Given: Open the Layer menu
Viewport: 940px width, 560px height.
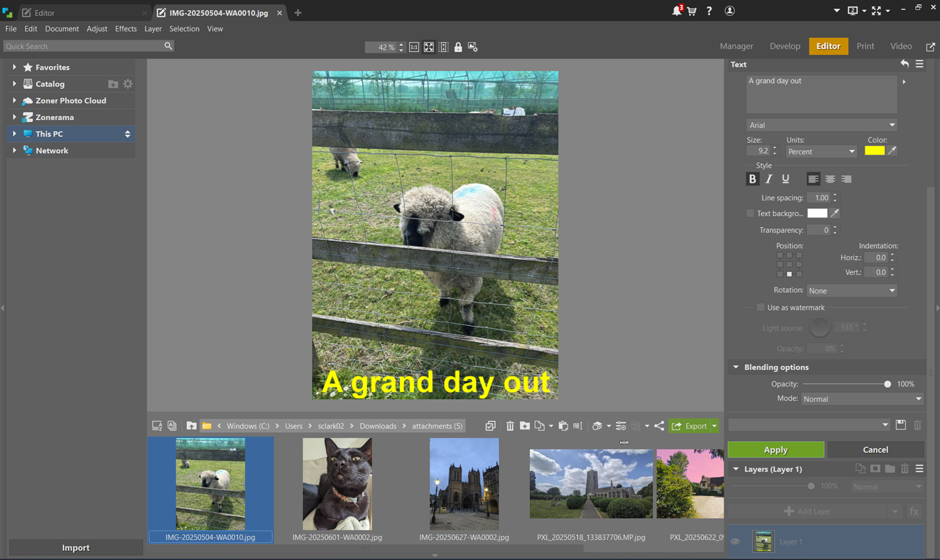Looking at the screenshot, I should point(153,29).
